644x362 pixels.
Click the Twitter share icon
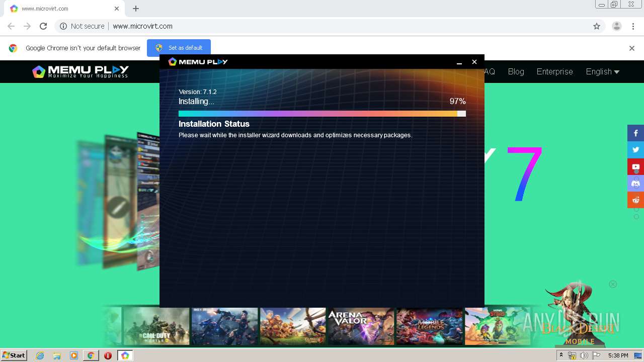point(635,150)
